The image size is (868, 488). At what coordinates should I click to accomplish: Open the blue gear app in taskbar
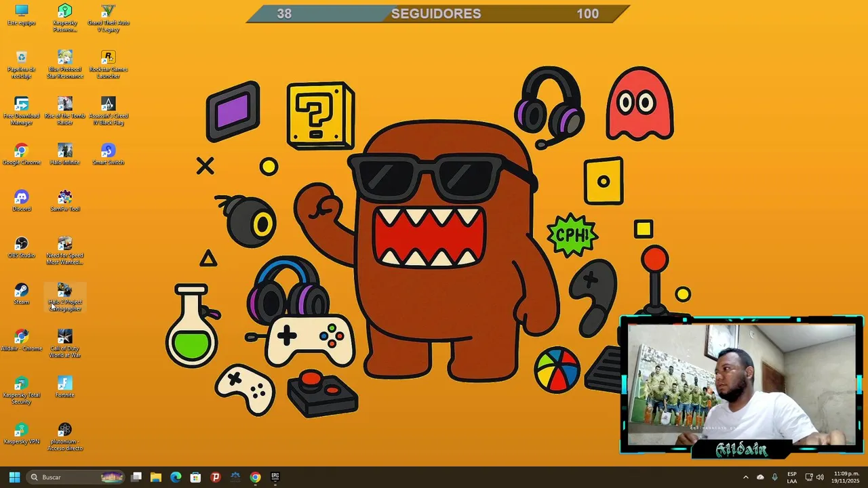coord(235,477)
